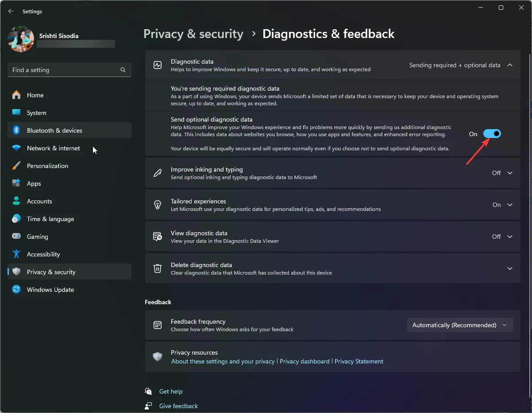Open Privacy Statement link

point(359,361)
